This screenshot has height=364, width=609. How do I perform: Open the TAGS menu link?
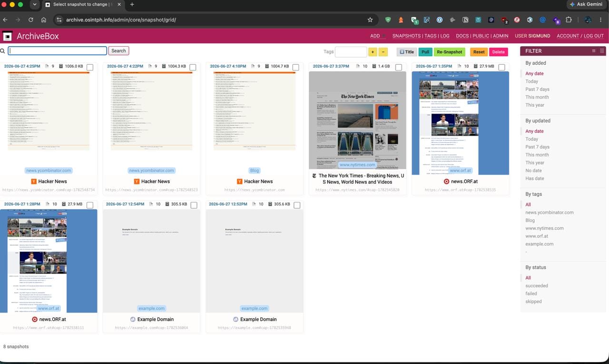click(x=431, y=36)
